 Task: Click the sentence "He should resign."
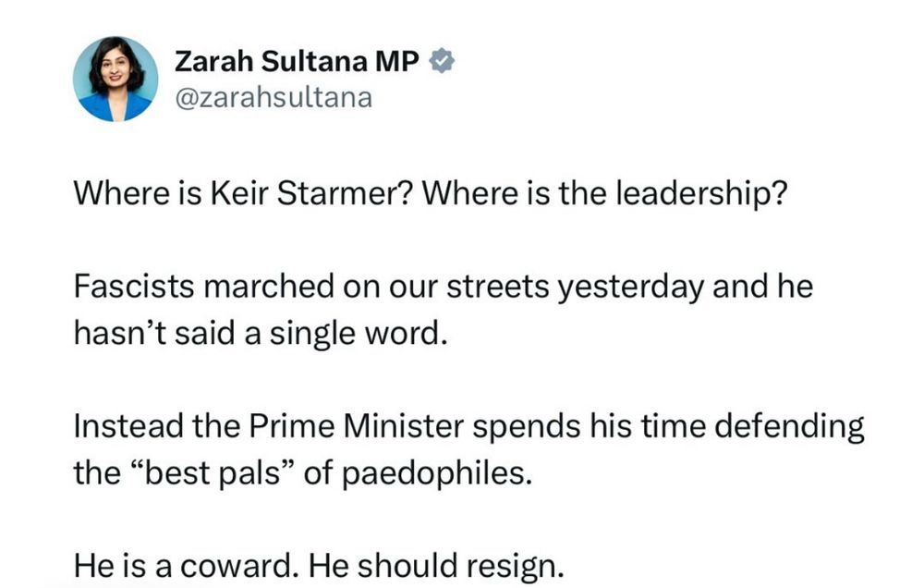click(x=435, y=565)
